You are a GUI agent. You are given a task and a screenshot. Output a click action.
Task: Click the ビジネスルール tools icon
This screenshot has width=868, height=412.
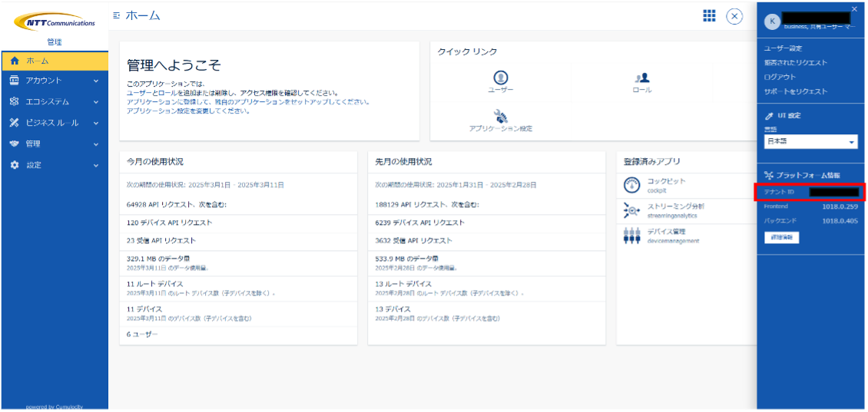(15, 123)
